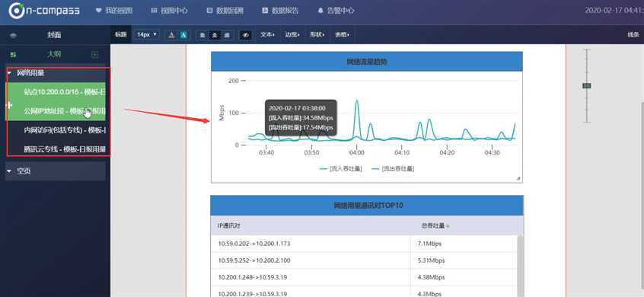
Task: Toggle the 流出吞吐量 legend series
Action: (392, 168)
